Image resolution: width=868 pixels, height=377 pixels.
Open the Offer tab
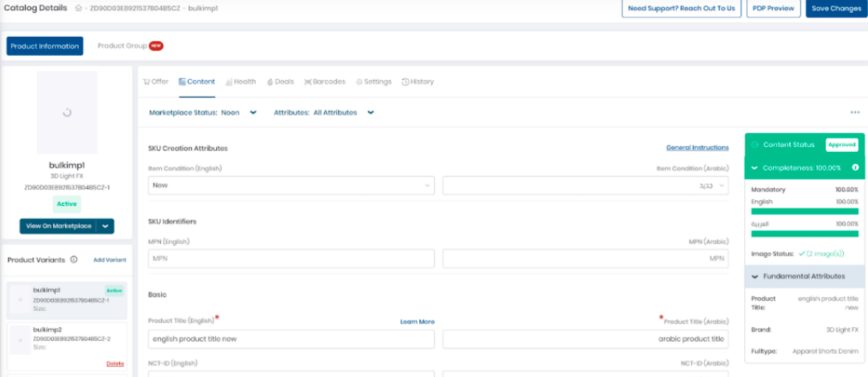tap(156, 82)
